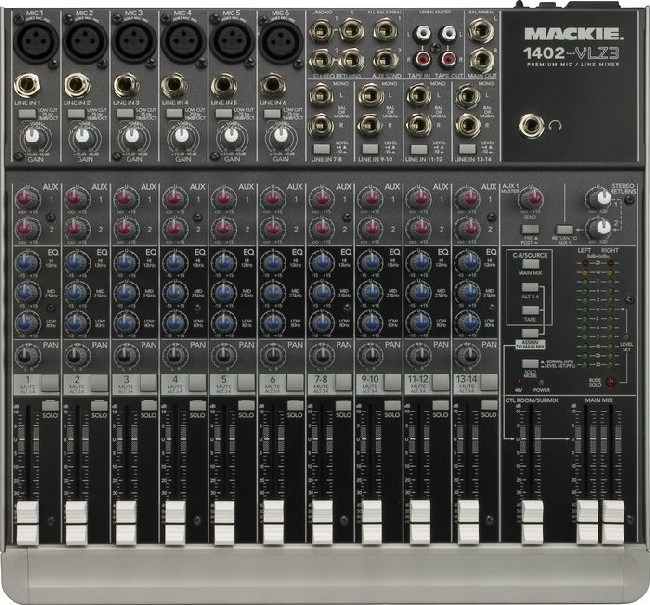Screen dimensions: 650x605
Task: Click the ASSIGN TO MAIN MIX button
Action: click(x=530, y=333)
